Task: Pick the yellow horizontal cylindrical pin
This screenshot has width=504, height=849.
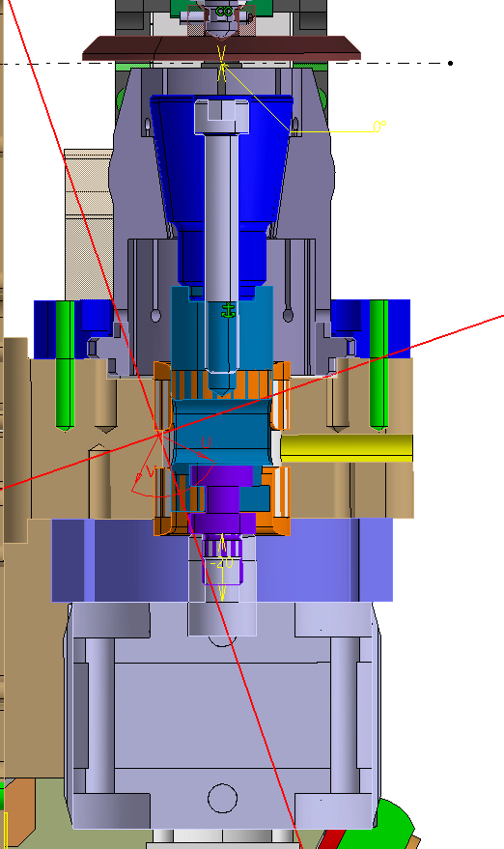Action: (x=347, y=448)
